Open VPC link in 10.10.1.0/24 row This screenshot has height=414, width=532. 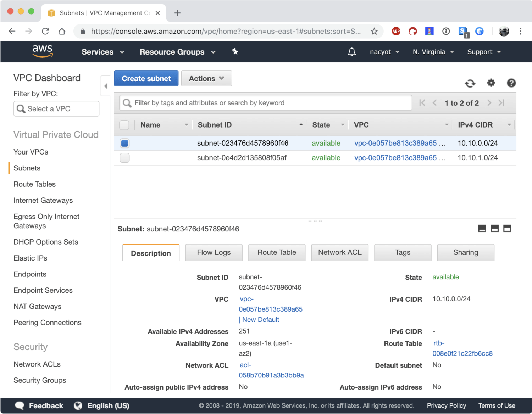(395, 158)
